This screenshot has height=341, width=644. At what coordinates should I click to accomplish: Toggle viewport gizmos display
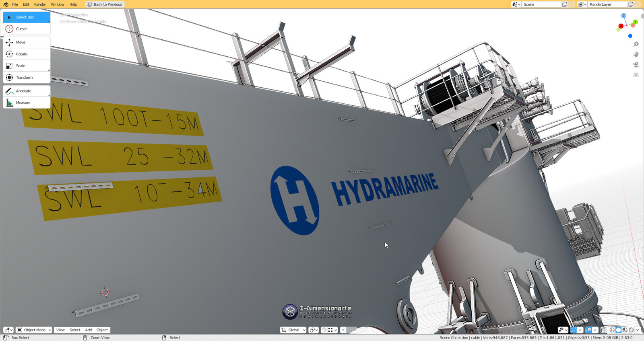pos(574,330)
